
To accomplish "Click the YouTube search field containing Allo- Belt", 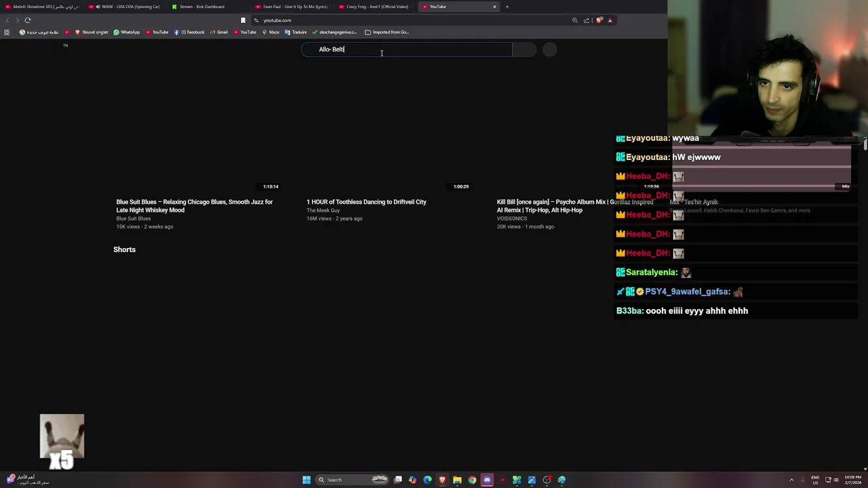I will click(x=407, y=49).
